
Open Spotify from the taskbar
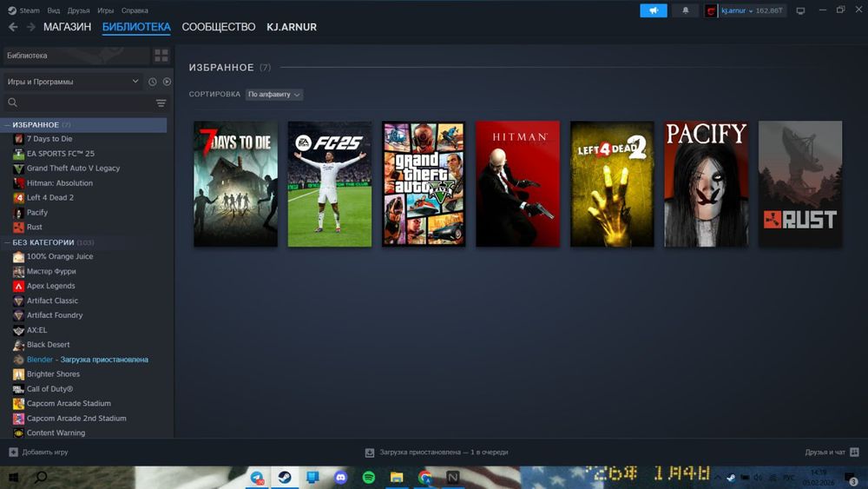coord(369,478)
